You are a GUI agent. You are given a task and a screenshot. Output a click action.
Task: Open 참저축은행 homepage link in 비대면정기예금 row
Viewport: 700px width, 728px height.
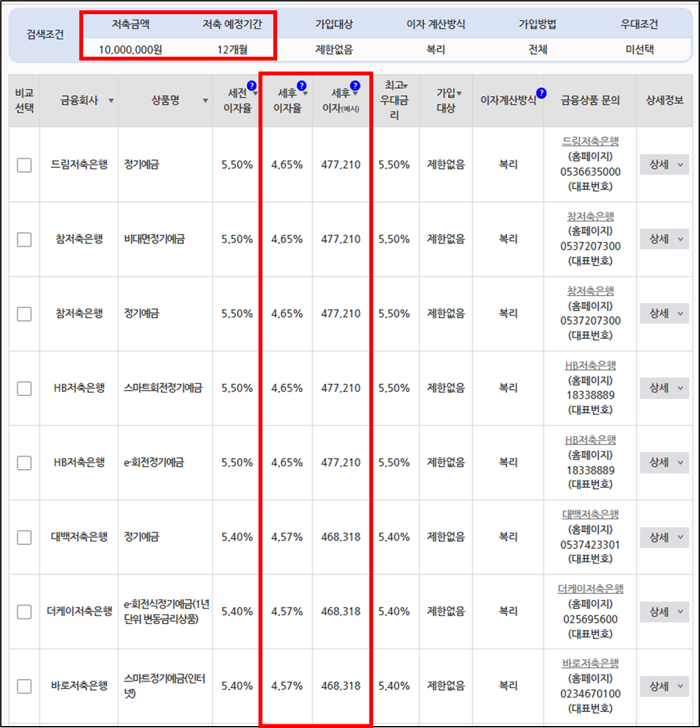pos(590,216)
